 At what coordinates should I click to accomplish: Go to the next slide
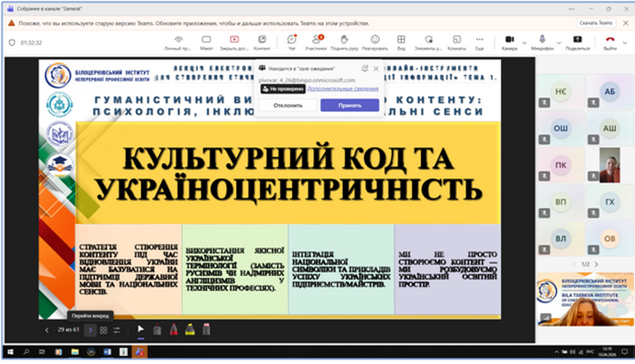[x=90, y=330]
